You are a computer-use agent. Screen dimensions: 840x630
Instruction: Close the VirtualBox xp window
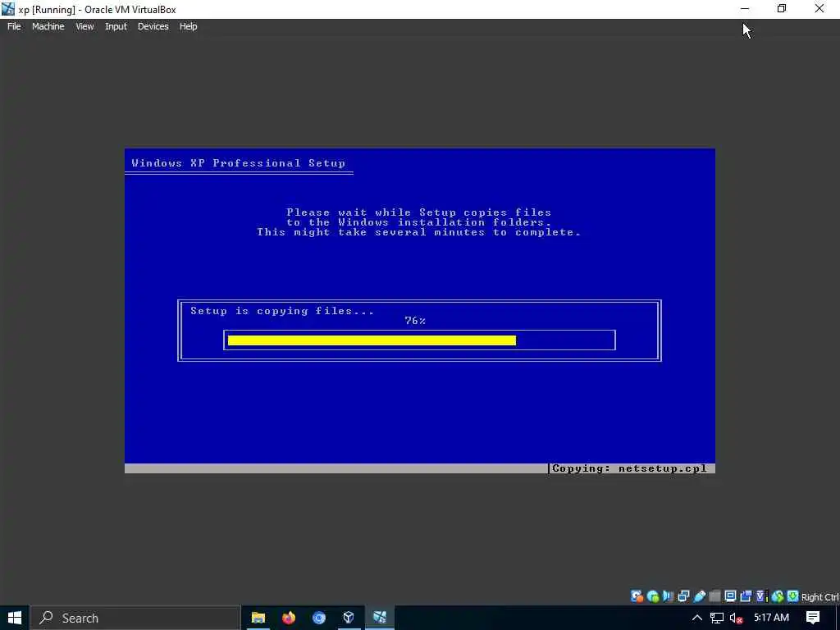click(819, 9)
